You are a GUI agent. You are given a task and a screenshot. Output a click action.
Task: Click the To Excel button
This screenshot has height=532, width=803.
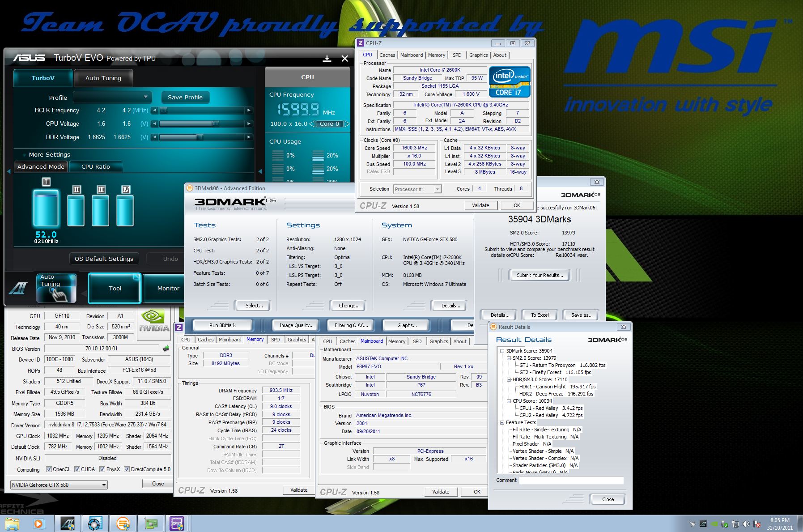point(540,315)
